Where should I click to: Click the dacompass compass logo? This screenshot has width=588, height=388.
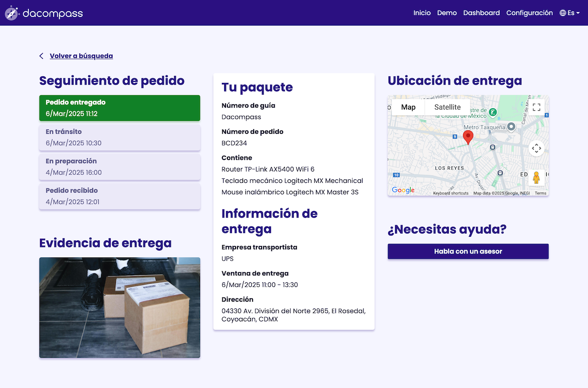tap(11, 13)
